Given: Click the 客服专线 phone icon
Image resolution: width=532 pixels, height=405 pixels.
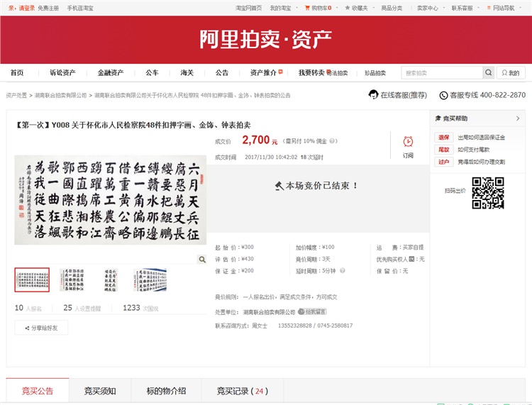Looking at the screenshot, I should click(443, 95).
